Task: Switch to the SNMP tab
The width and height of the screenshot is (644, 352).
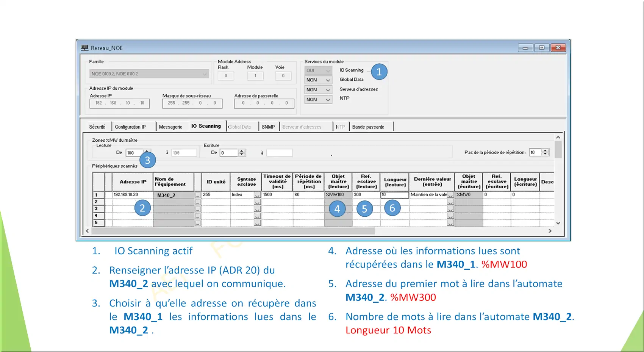Action: [x=268, y=127]
